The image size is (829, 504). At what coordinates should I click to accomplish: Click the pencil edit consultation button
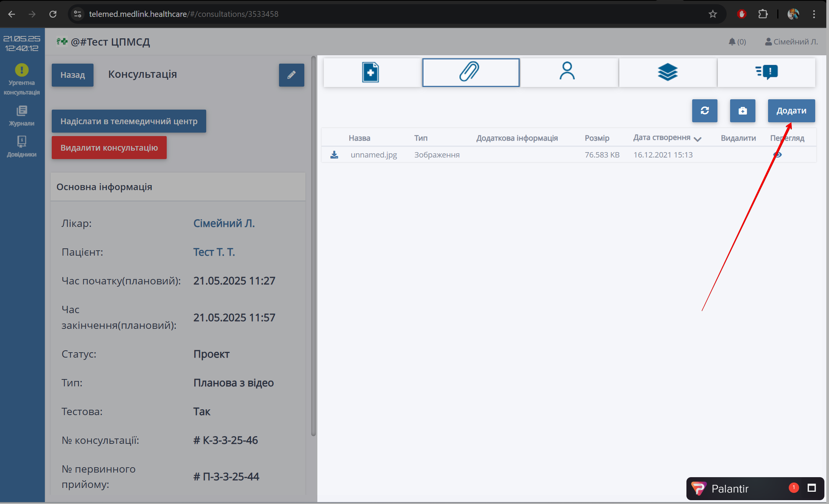[291, 75]
